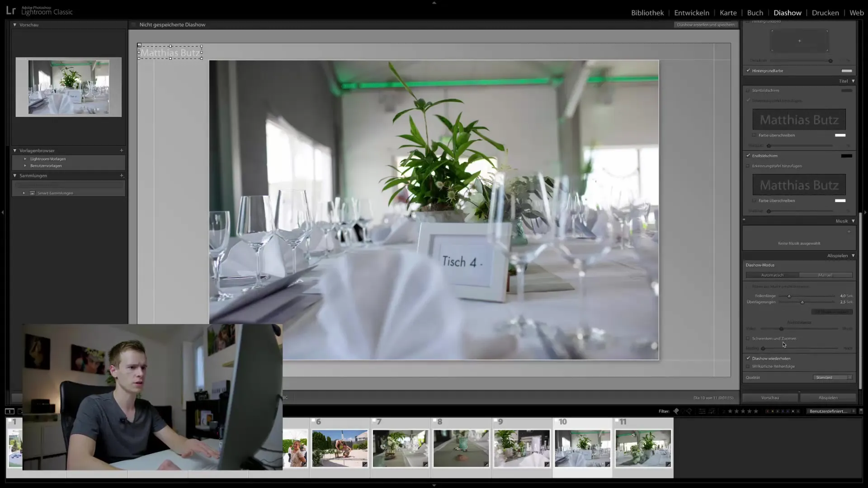Enable Erkennungstafel hinzufügen for end screen
Image resolution: width=868 pixels, height=488 pixels.
748,166
